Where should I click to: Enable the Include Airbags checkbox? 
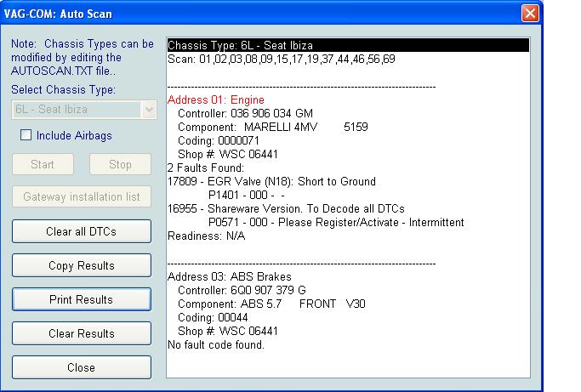click(x=26, y=135)
